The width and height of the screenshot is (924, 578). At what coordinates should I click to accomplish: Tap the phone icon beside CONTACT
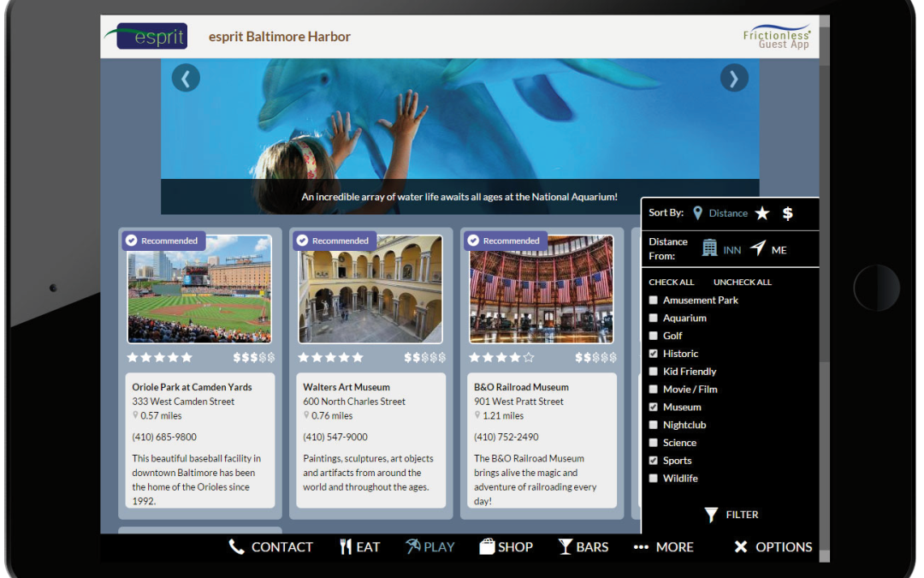click(236, 546)
